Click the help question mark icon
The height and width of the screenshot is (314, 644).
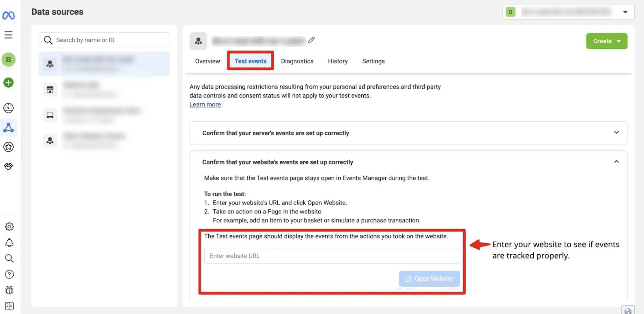coord(9,274)
